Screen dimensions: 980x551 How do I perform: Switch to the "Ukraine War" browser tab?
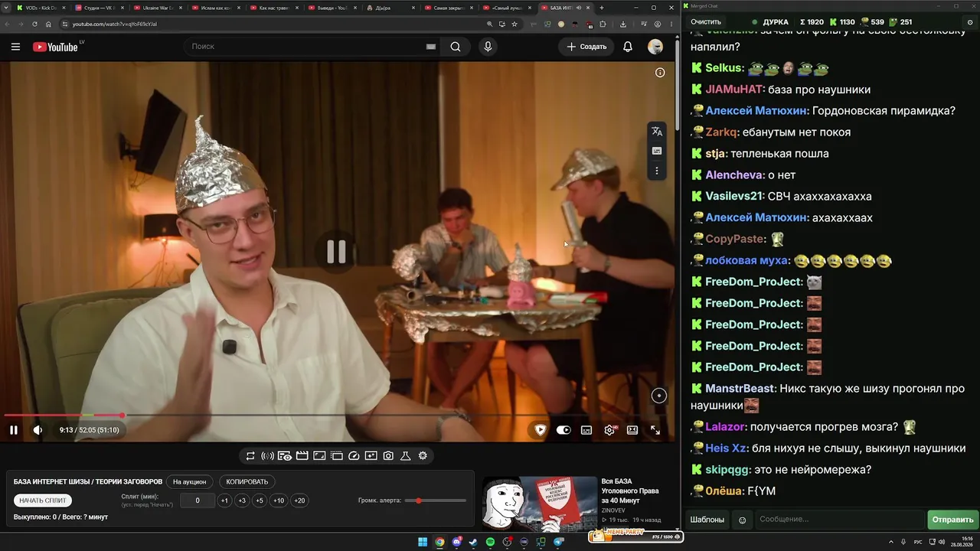coord(158,8)
